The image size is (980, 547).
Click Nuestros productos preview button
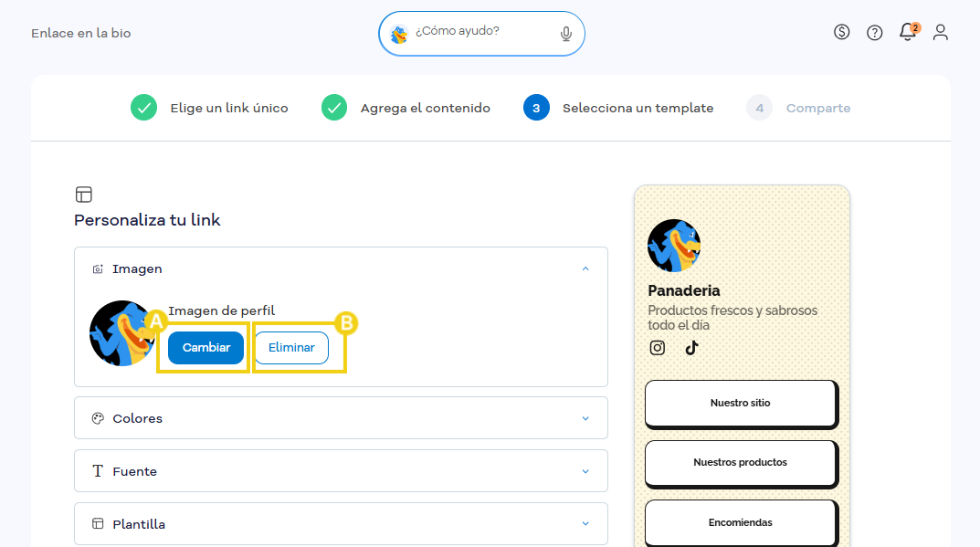pos(741,463)
